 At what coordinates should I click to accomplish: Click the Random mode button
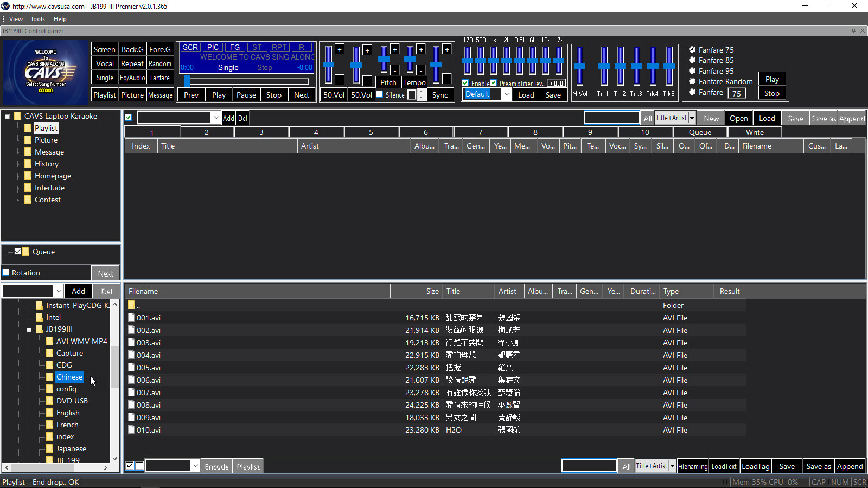[x=160, y=63]
